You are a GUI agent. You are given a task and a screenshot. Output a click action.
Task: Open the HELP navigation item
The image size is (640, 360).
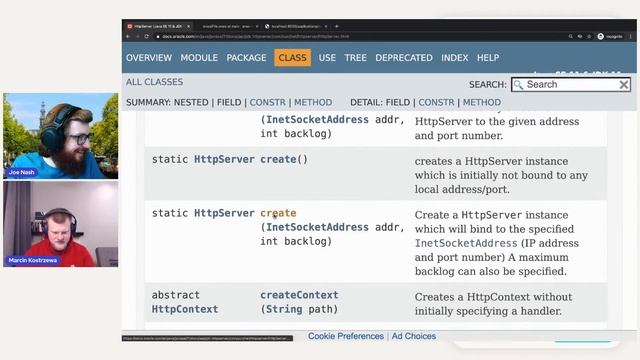click(x=488, y=58)
